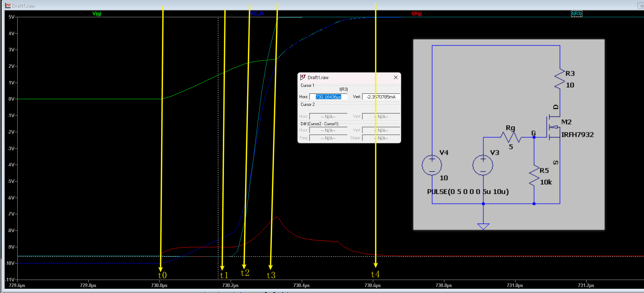Click the 730.0µs time axis label
This screenshot has height=293, width=644.
[x=159, y=285]
